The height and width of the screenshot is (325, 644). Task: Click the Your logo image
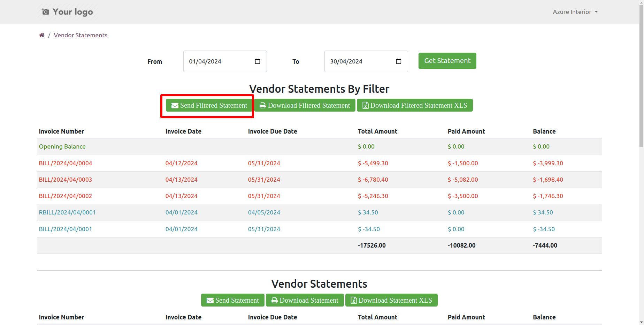68,12
